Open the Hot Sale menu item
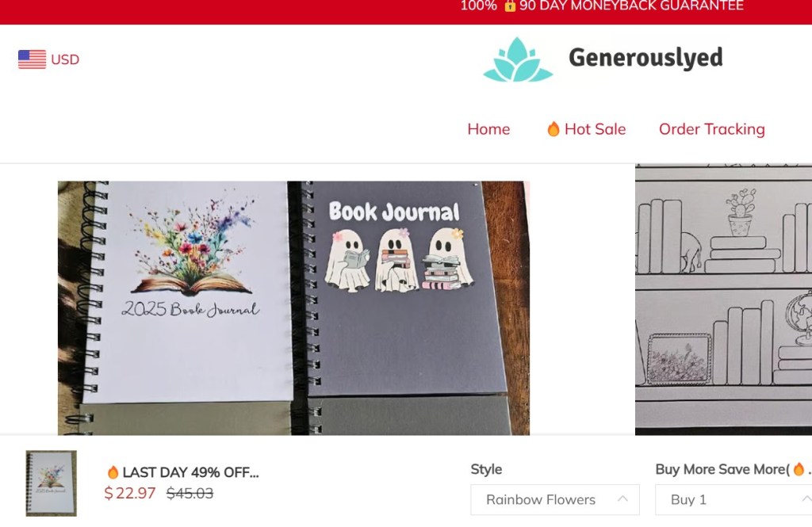 pyautogui.click(x=586, y=129)
